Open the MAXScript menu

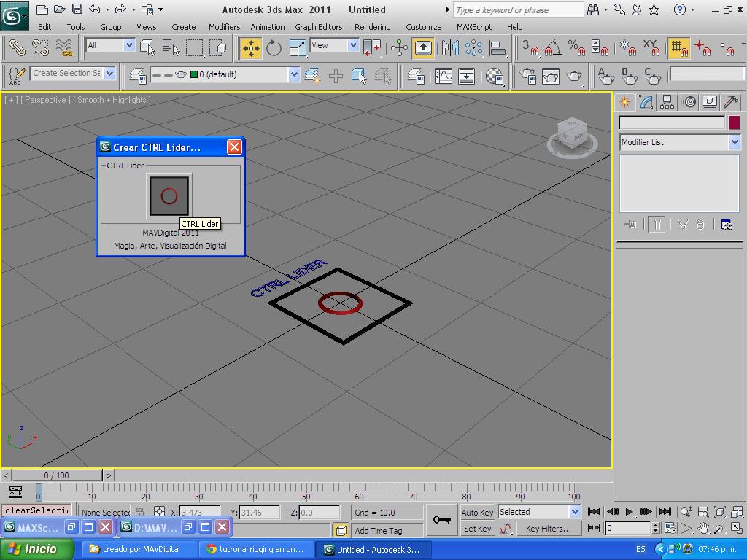[474, 27]
